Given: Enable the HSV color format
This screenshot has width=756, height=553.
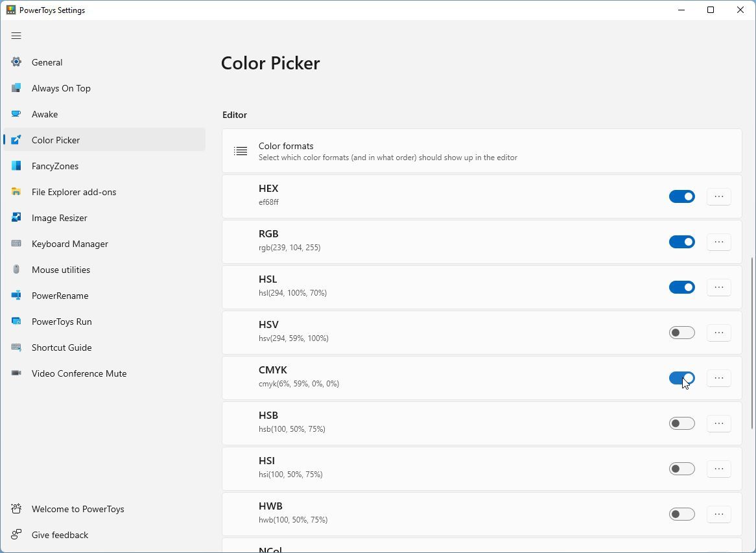Looking at the screenshot, I should point(681,332).
